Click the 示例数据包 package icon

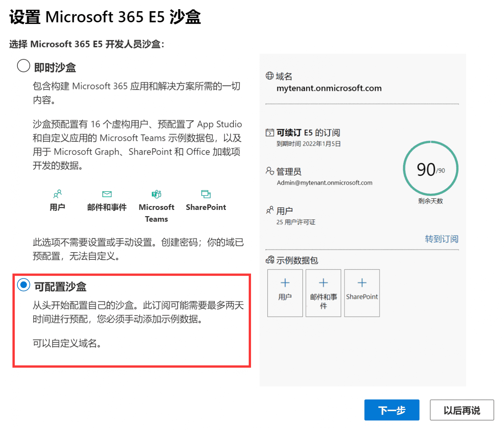point(270,260)
